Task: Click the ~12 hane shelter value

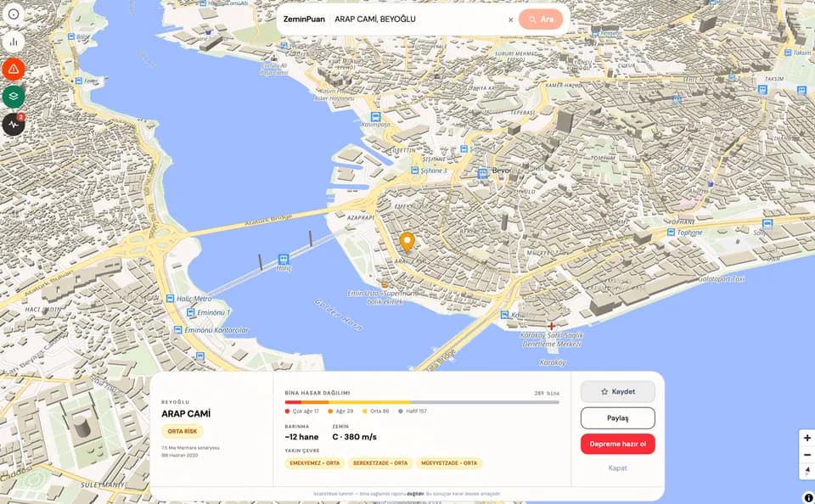Action: [301, 437]
